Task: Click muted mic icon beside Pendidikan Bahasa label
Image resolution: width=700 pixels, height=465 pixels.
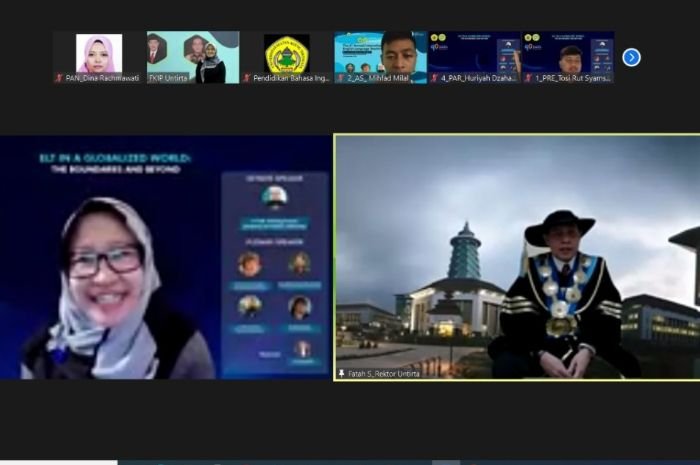Action: pos(246,78)
